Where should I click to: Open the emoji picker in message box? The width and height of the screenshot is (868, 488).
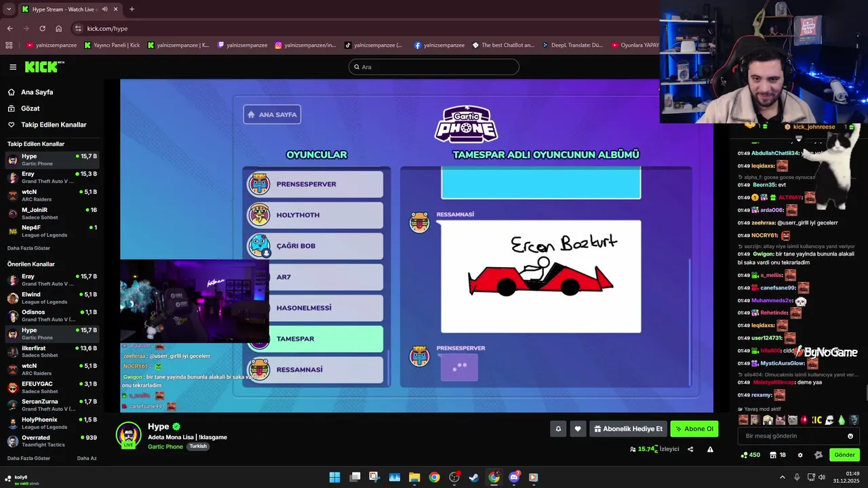(x=850, y=436)
